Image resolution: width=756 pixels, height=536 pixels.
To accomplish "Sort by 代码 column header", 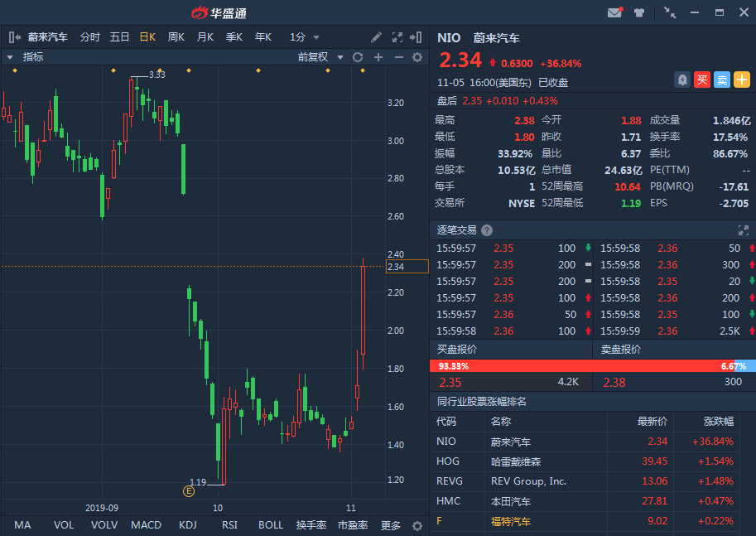I will point(446,421).
